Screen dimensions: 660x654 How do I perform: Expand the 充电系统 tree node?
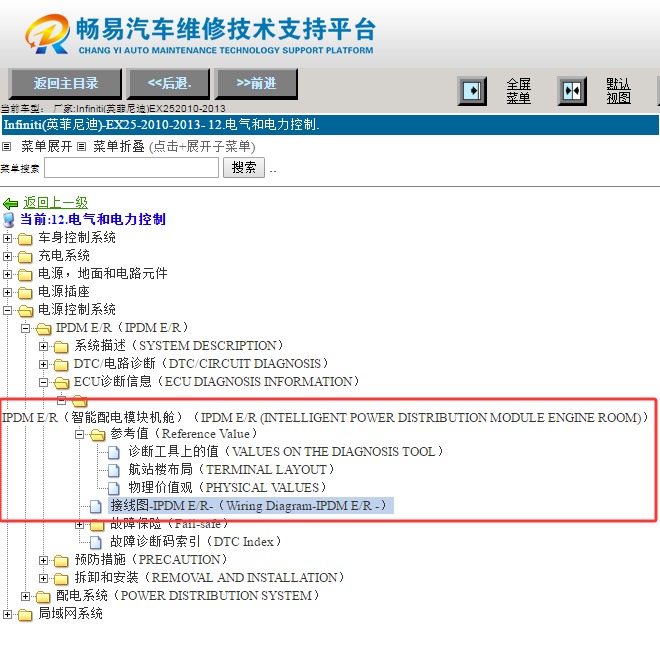7,256
